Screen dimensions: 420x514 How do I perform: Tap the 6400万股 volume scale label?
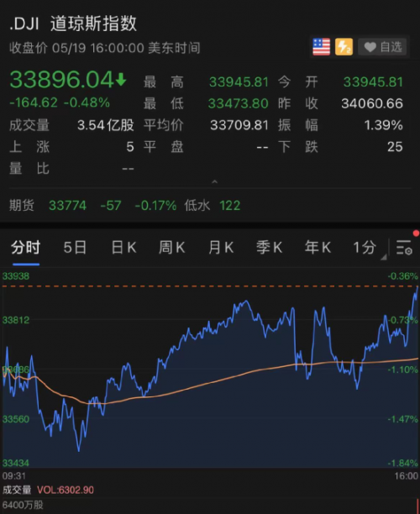click(23, 505)
